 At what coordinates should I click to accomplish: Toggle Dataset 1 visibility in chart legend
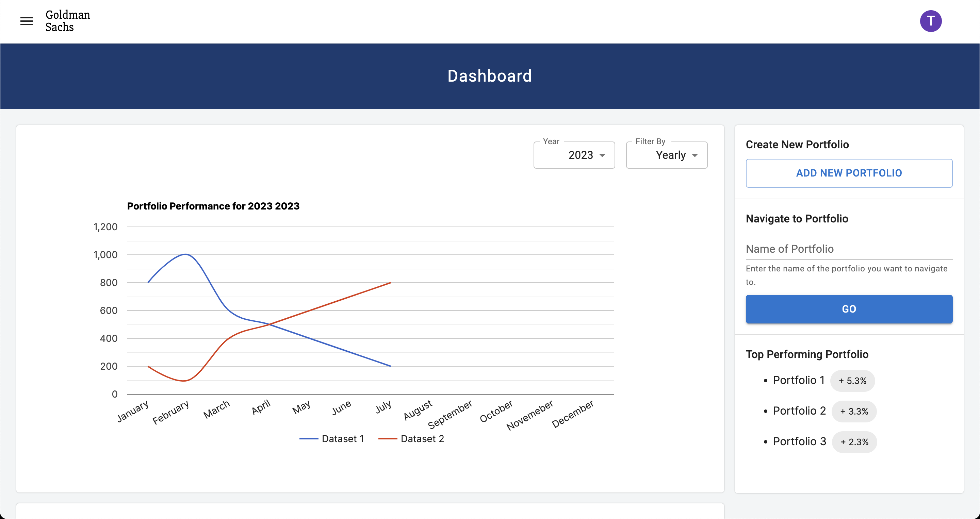click(333, 438)
